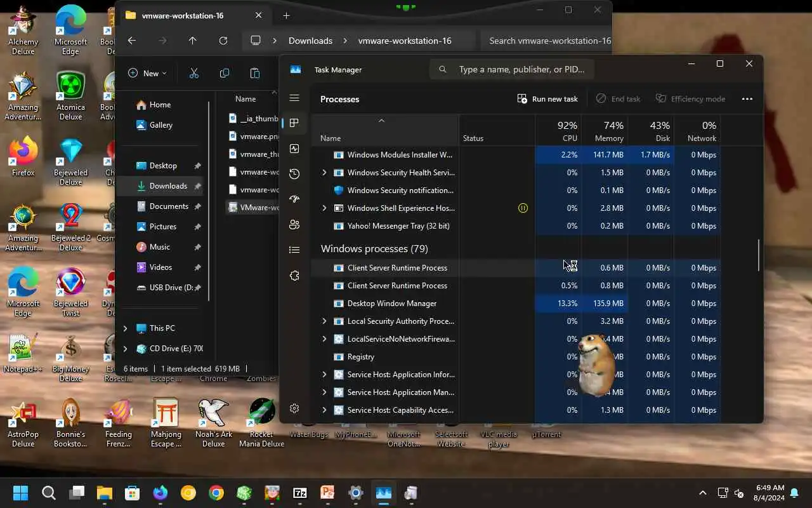Select Big Money Deluxe desktop icon
The width and height of the screenshot is (812, 508).
point(70,358)
